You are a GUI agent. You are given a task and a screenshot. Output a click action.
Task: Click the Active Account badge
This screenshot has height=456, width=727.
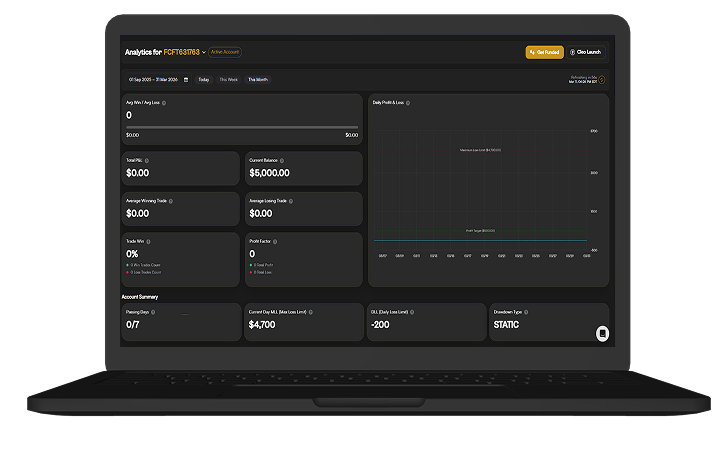(225, 52)
